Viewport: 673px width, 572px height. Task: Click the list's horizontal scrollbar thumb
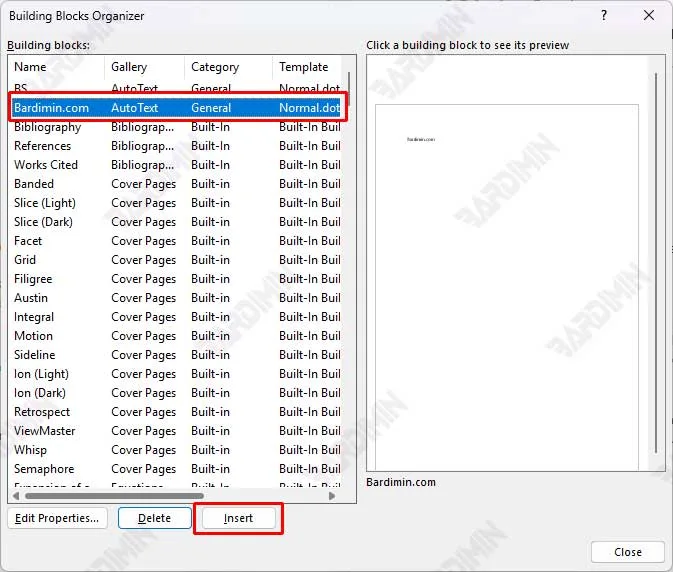(x=114, y=496)
